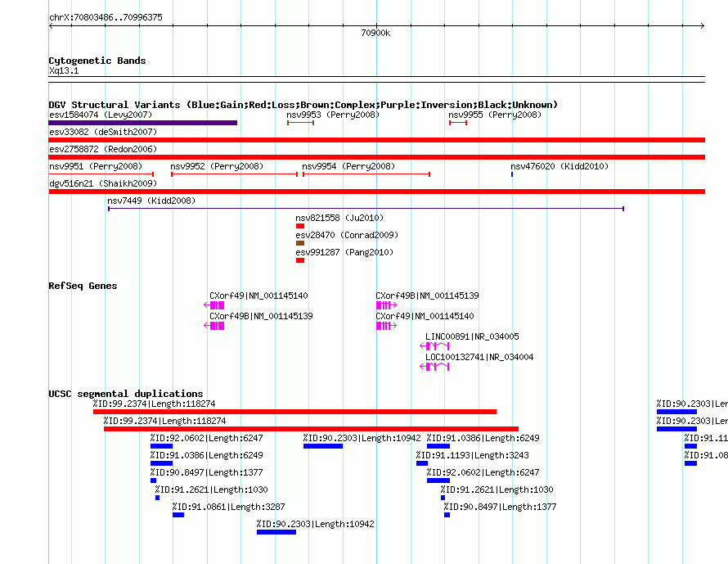Select the red esv2758872 variant bar
The width and height of the screenshot is (728, 564).
(x=377, y=157)
